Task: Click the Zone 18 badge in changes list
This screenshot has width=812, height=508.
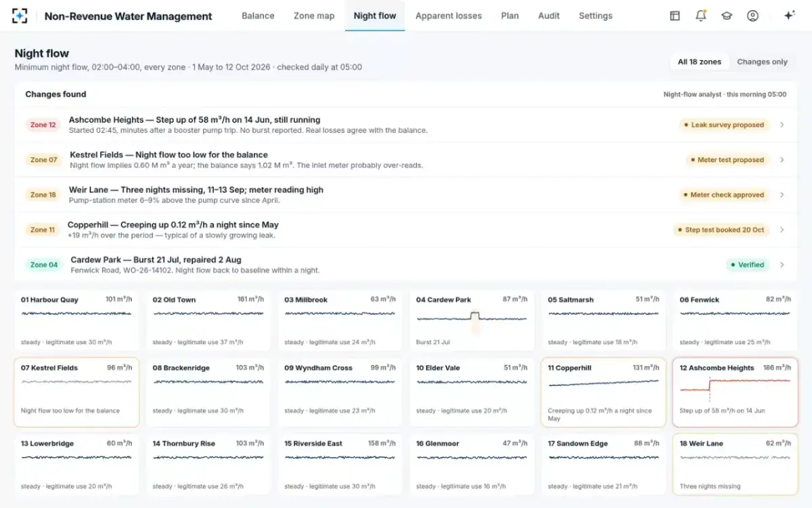Action: (x=43, y=194)
